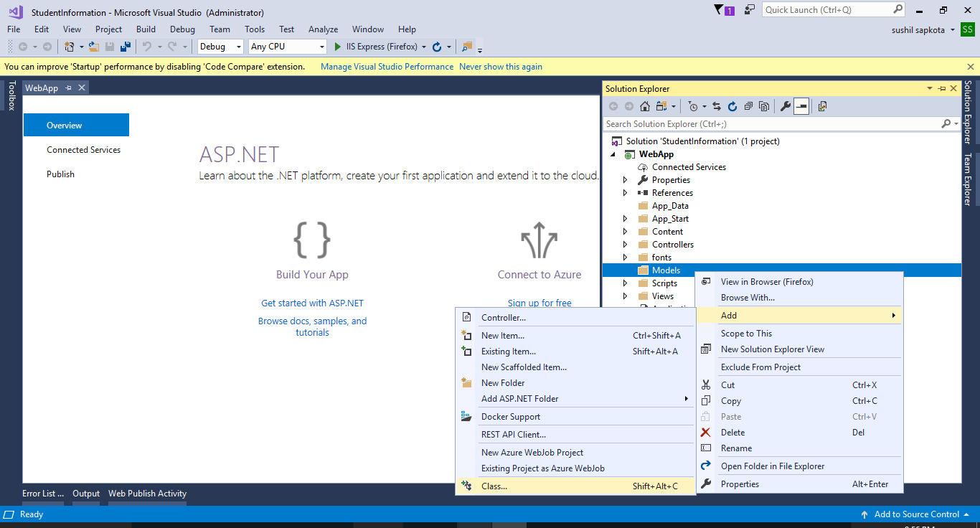The image size is (980, 528).
Task: Click Add to Source Control in status bar
Action: tap(916, 514)
